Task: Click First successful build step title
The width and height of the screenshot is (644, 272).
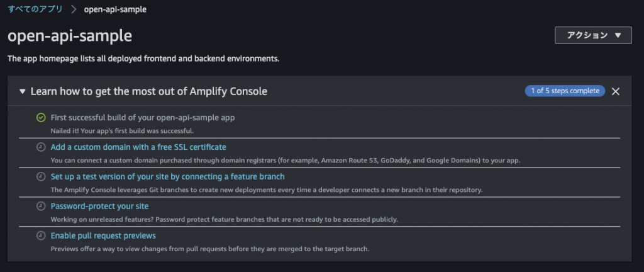Action: point(143,118)
